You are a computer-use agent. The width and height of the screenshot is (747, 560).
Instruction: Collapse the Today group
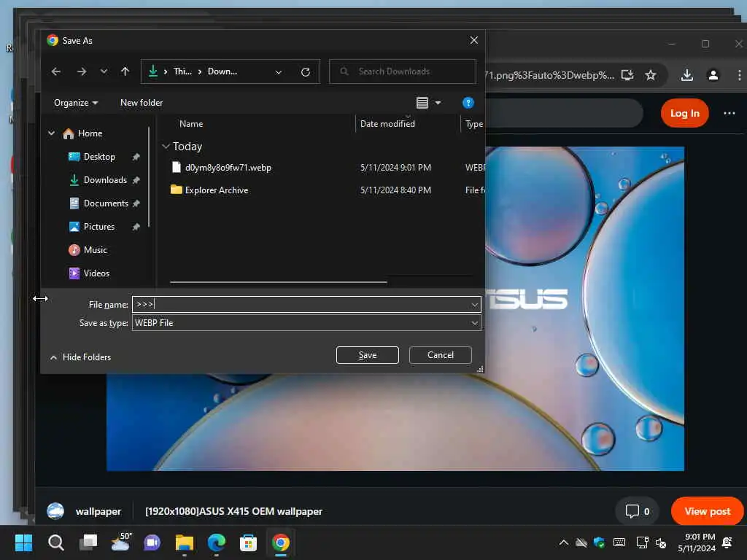pos(166,146)
